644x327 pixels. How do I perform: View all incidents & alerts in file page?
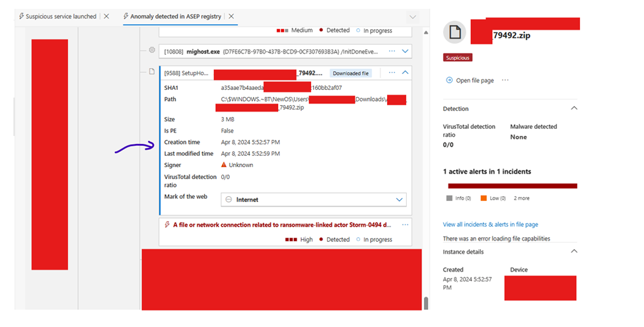coord(490,225)
